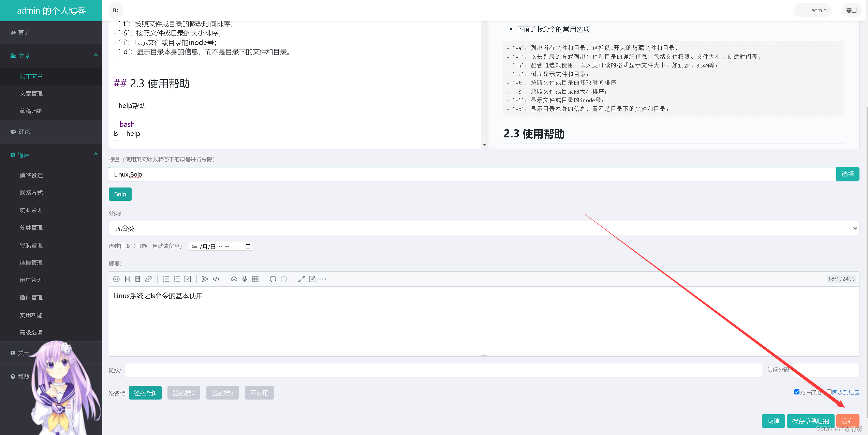Start audio recording with microphone icon
The width and height of the screenshot is (868, 435).
click(x=245, y=279)
